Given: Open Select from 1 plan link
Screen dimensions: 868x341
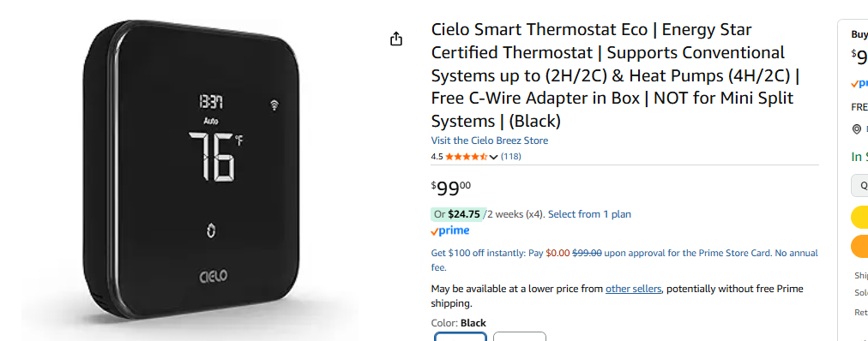Looking at the screenshot, I should 589,214.
